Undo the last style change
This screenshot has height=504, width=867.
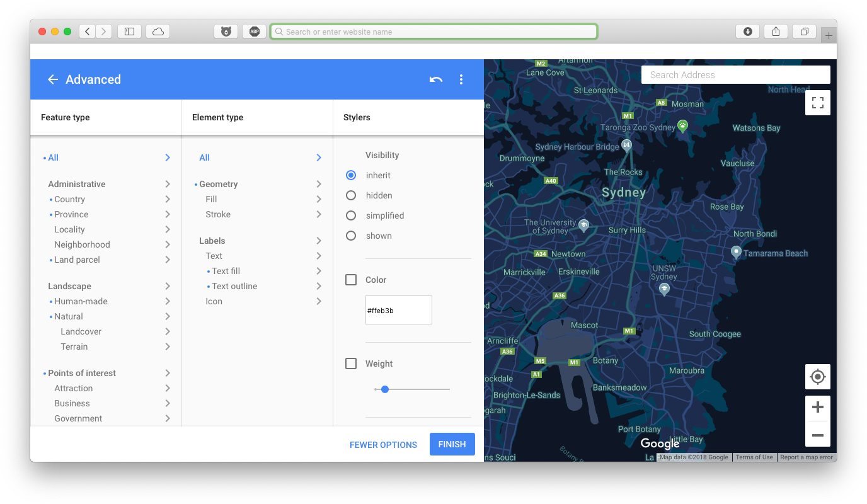(436, 79)
